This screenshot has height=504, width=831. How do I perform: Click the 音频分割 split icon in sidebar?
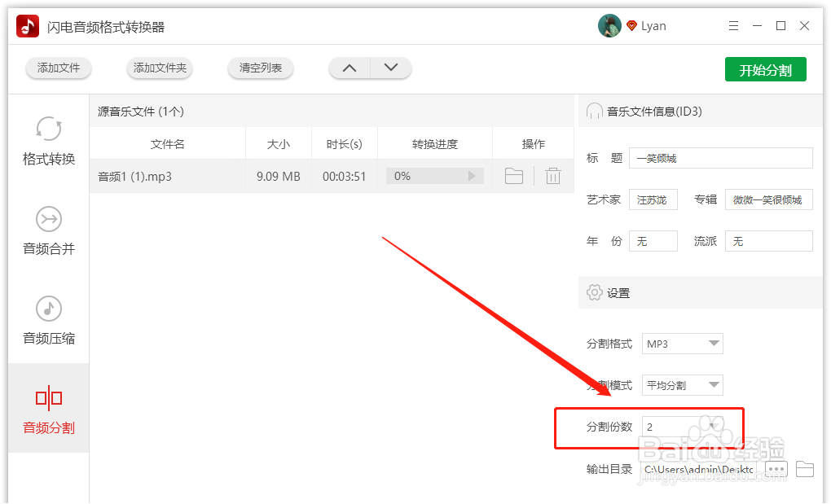pos(48,397)
